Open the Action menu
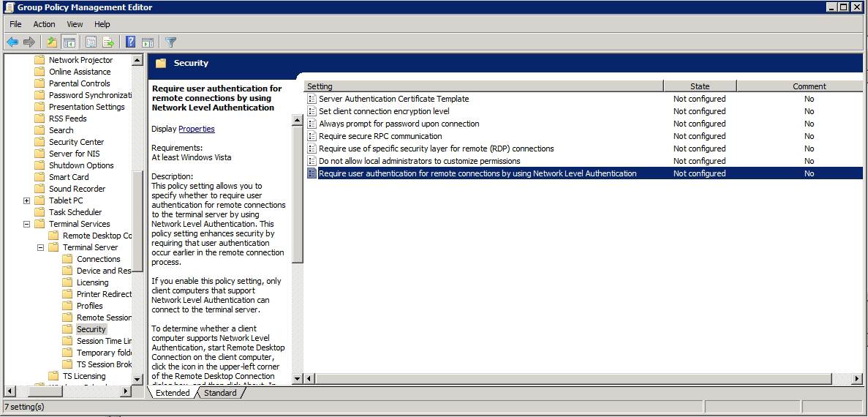Viewport: 868px width, 417px height. (44, 24)
